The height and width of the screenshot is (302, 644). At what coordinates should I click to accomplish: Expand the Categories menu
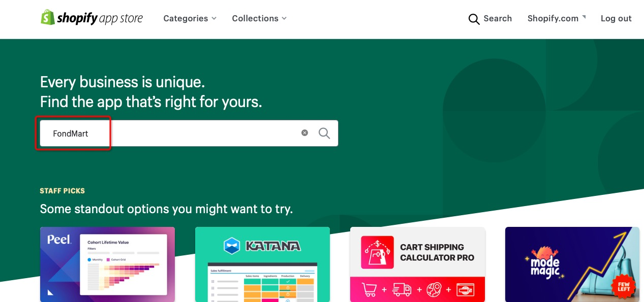pos(190,18)
